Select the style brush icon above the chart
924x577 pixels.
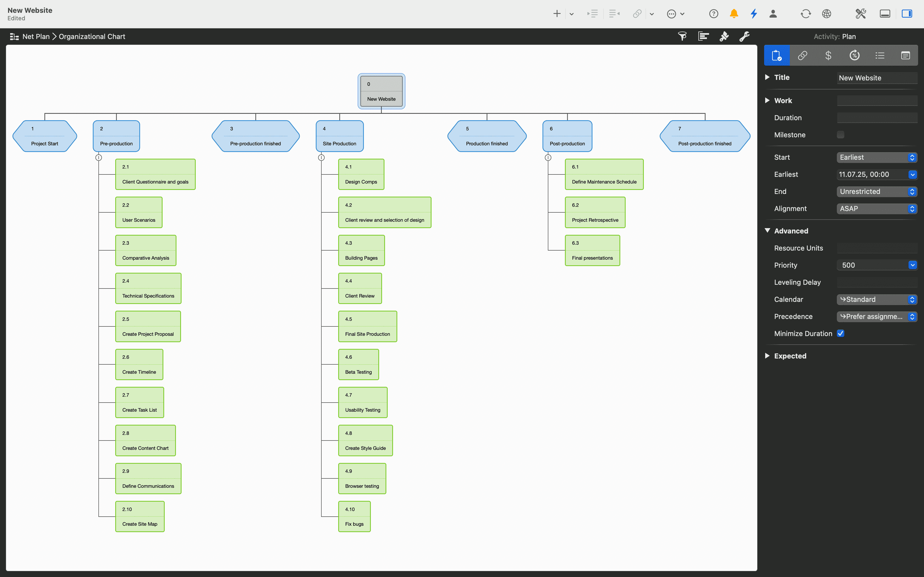(723, 36)
